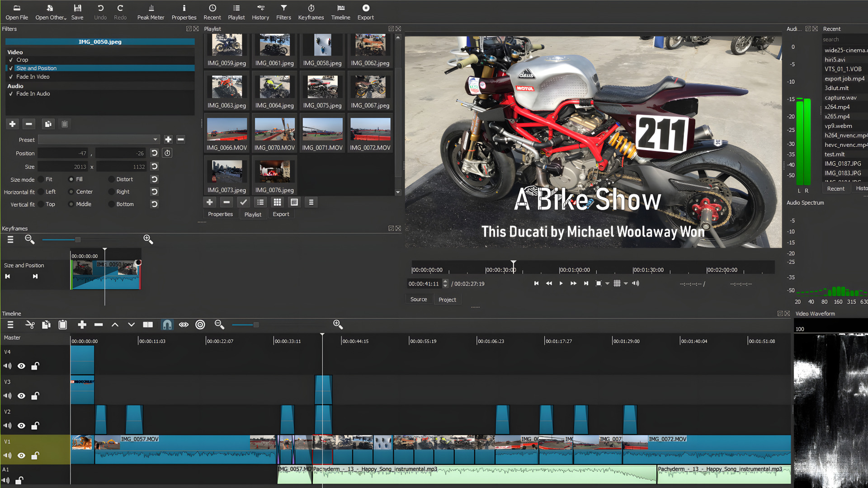The width and height of the screenshot is (868, 488).
Task: Uncheck the Crop filter
Action: pyautogui.click(x=11, y=60)
